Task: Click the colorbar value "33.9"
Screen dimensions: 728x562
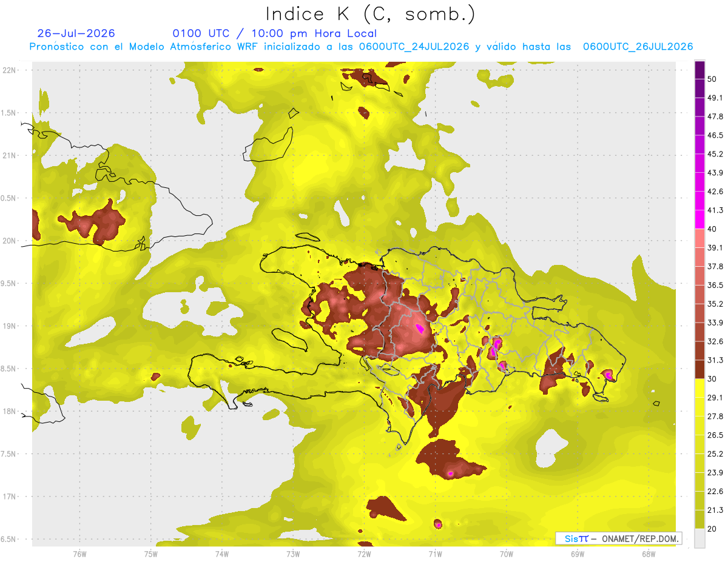Action: [715, 323]
